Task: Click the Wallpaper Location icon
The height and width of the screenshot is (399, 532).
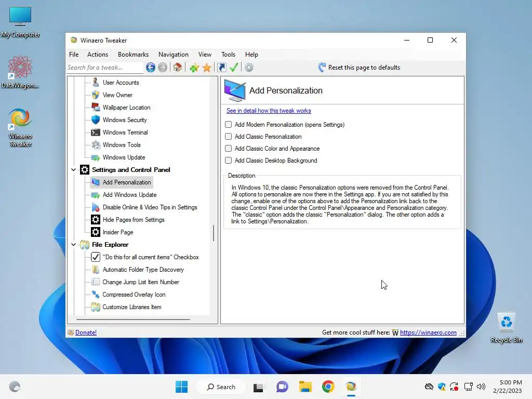Action: tap(96, 107)
